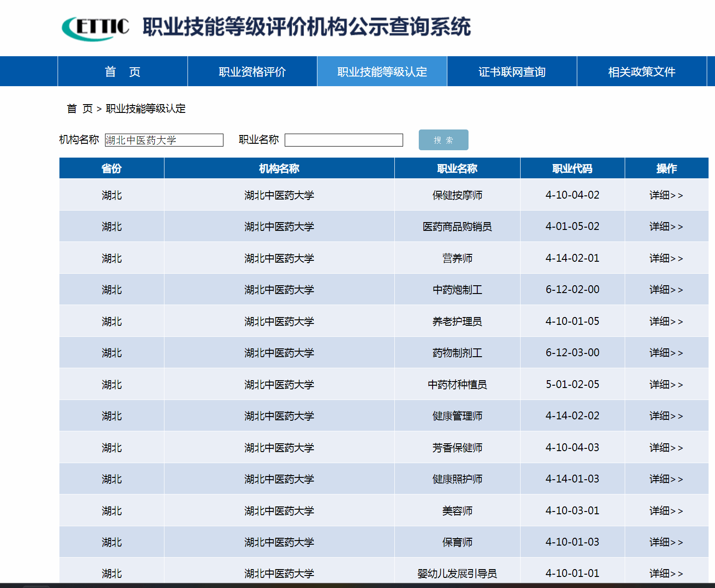
Task: Open the 相关政策文件 navigation tab
Action: click(x=642, y=71)
